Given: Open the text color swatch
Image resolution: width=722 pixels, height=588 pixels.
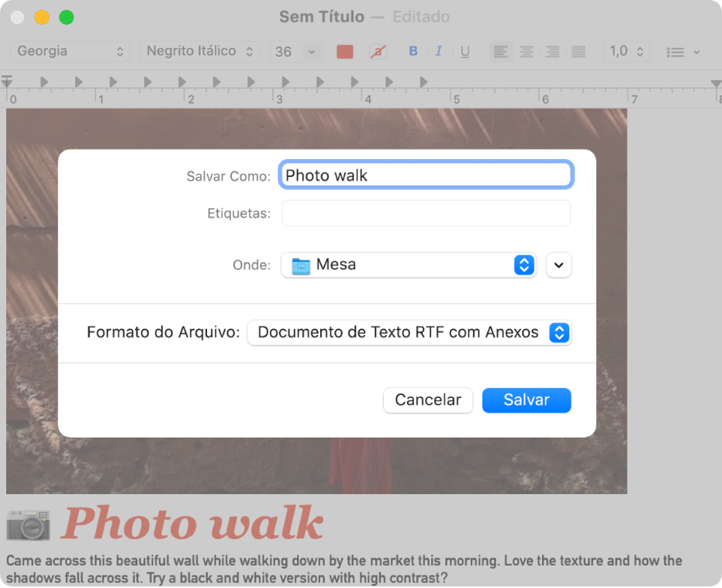Looking at the screenshot, I should coord(345,51).
